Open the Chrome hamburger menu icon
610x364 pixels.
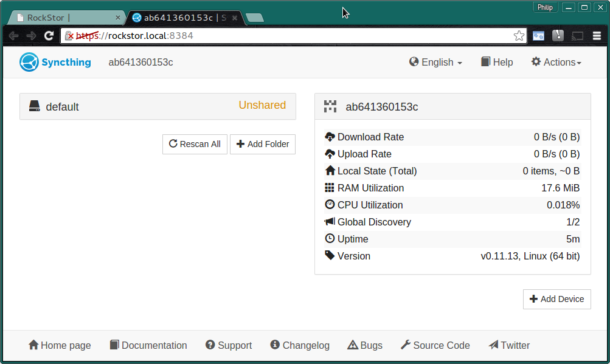click(597, 36)
